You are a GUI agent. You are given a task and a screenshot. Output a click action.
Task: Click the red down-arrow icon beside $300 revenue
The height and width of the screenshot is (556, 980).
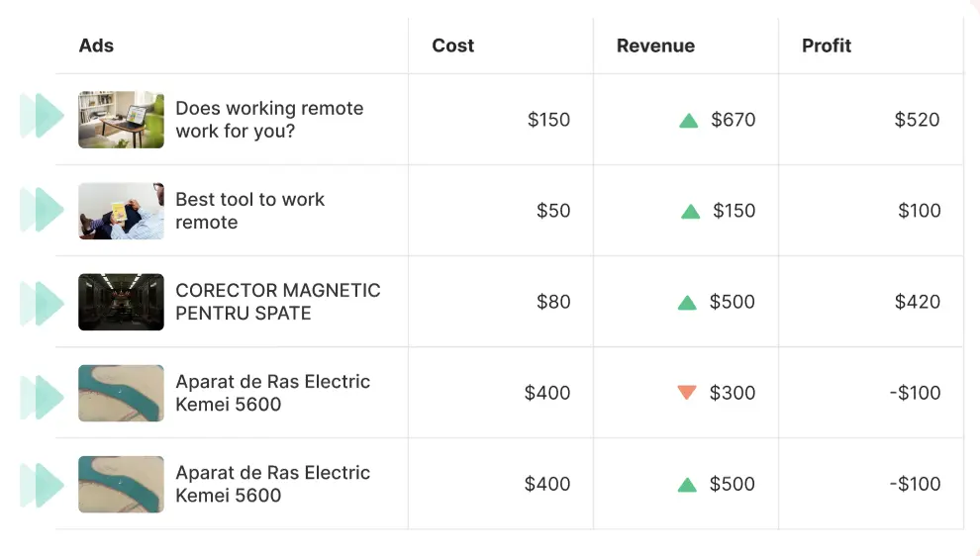pos(687,393)
